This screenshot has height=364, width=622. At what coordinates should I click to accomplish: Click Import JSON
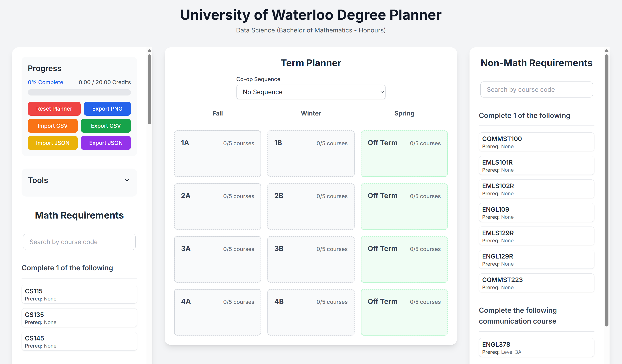pyautogui.click(x=52, y=143)
